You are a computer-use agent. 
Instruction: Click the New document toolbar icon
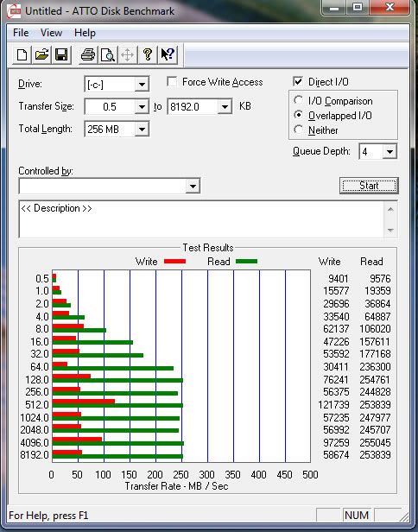click(22, 54)
